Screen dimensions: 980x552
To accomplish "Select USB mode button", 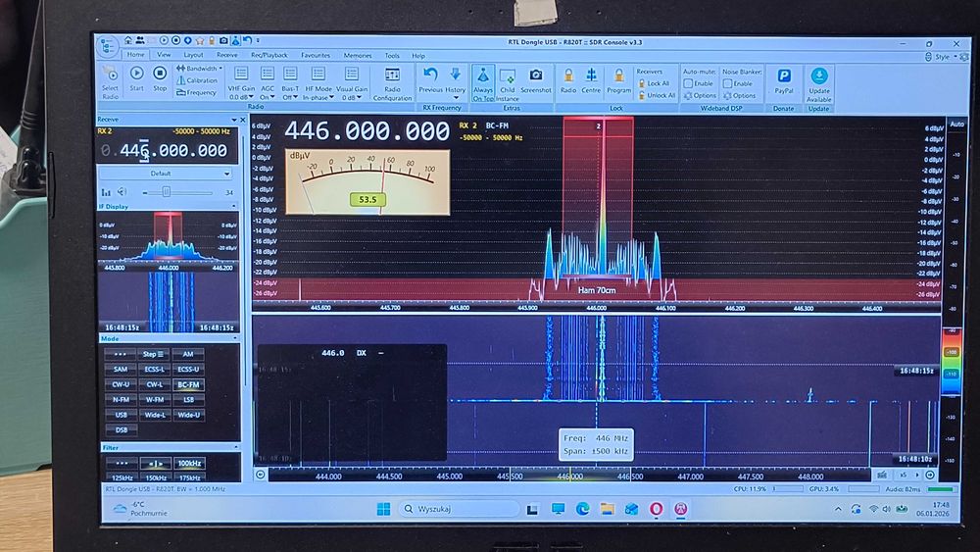I will point(121,415).
